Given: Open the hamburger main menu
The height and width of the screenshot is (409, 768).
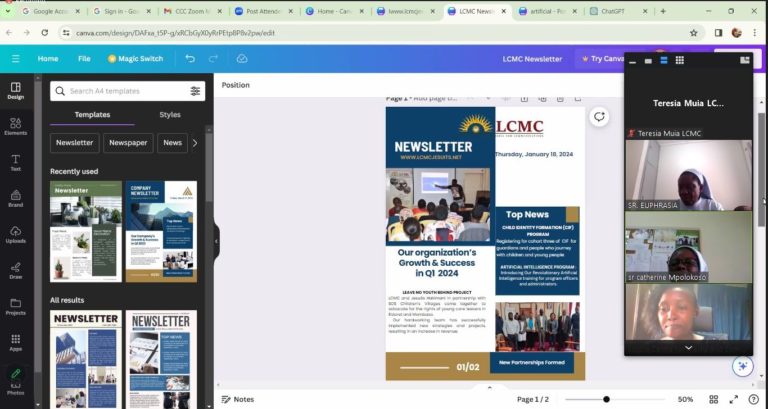Looking at the screenshot, I should coord(16,59).
